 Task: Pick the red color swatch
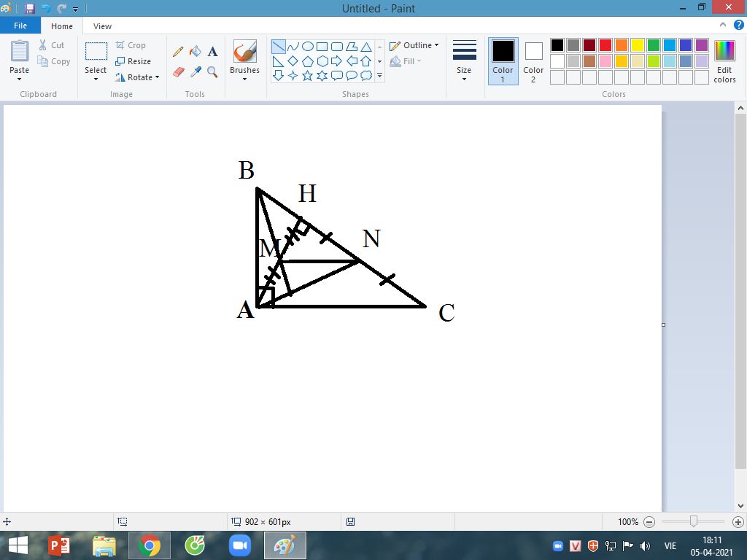(x=605, y=44)
